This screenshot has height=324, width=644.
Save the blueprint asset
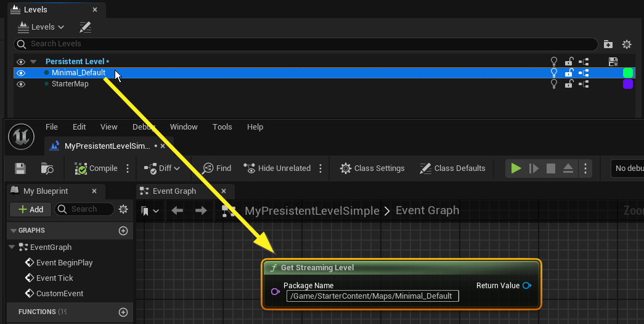pyautogui.click(x=20, y=168)
